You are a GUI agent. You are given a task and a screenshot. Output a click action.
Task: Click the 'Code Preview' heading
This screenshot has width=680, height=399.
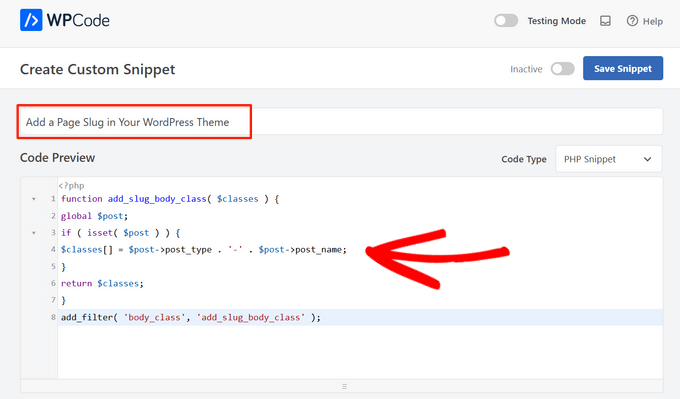click(x=57, y=157)
